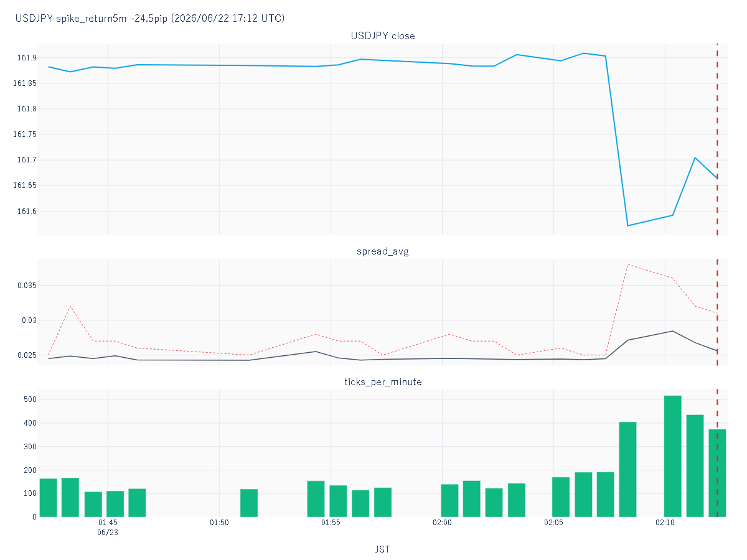Click the 'spread_avg' subplot title
Viewport: 747px width, 560px height.
pos(383,252)
